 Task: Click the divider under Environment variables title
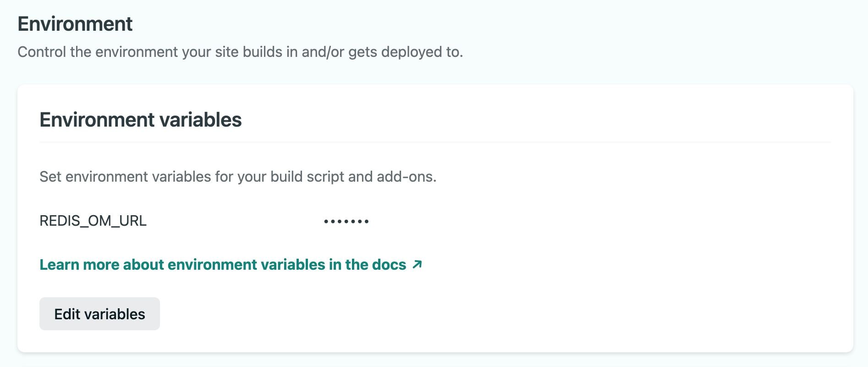point(434,143)
